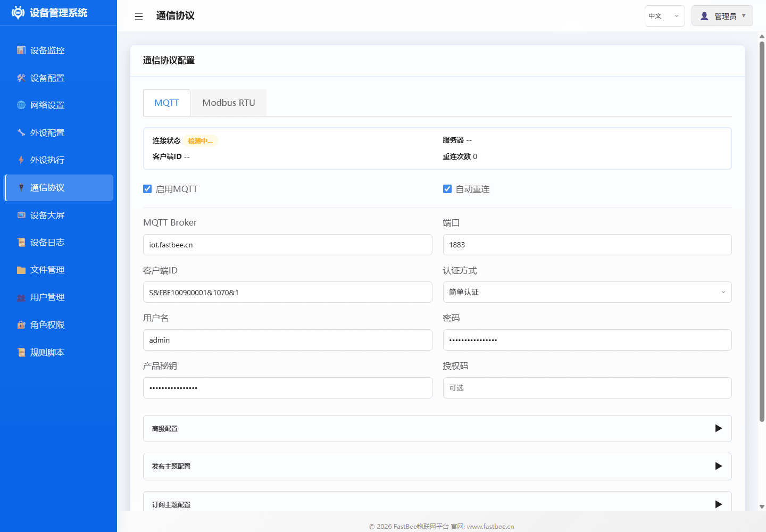Expand the 发布主题配置 section
The width and height of the screenshot is (766, 532).
click(x=437, y=467)
